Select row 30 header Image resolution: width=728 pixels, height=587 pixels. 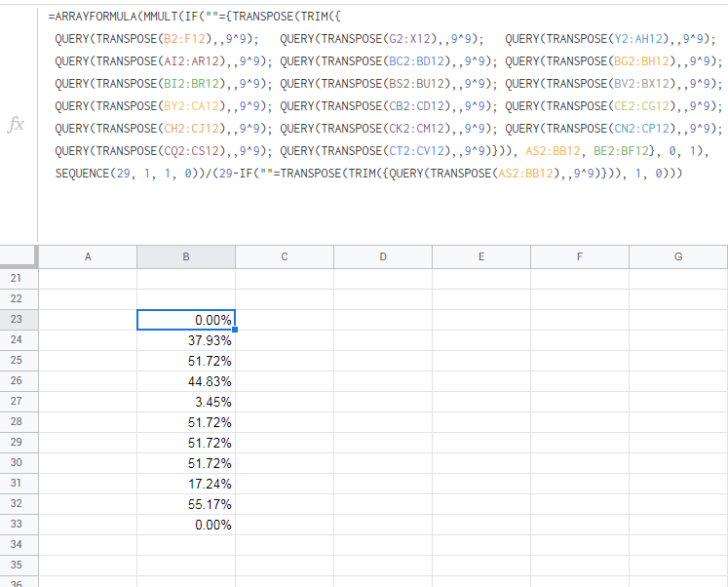tap(19, 462)
